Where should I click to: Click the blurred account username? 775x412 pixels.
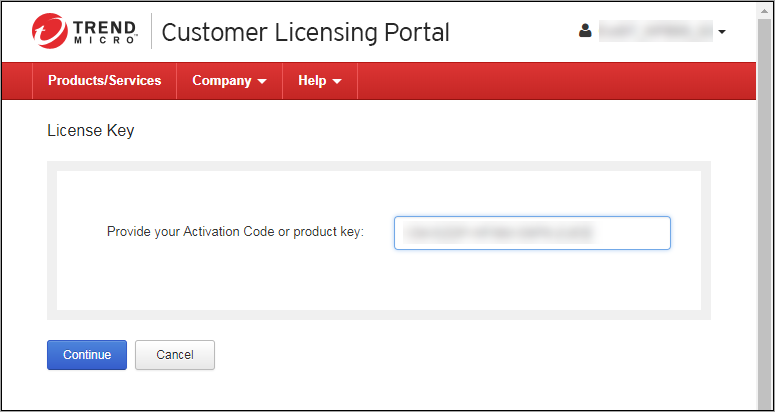click(655, 32)
